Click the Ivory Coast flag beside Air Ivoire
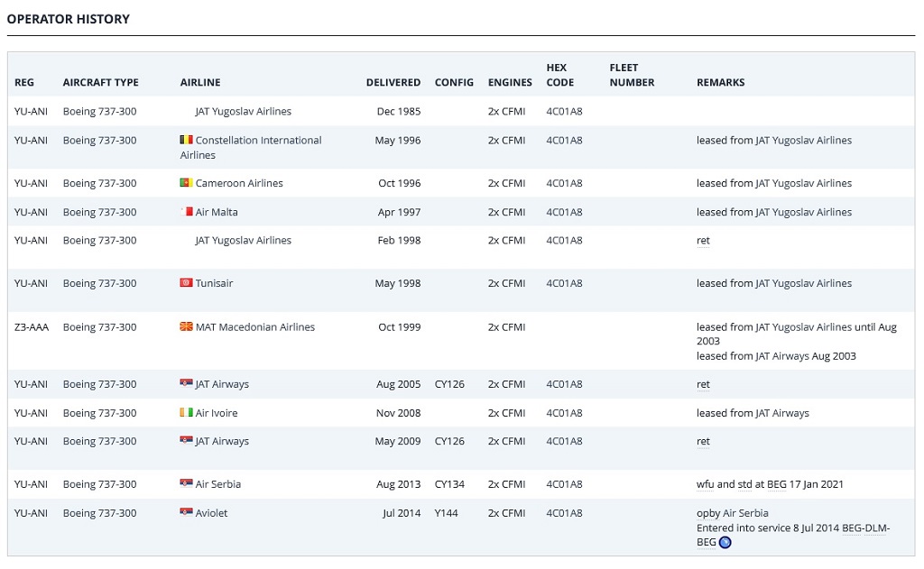The width and height of the screenshot is (924, 569). [186, 412]
